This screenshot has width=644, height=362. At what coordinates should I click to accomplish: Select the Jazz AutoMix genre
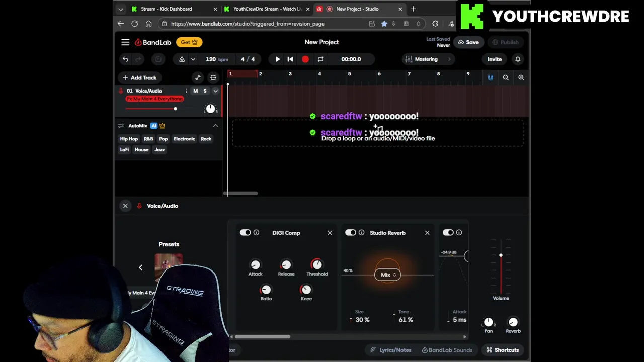tap(159, 150)
